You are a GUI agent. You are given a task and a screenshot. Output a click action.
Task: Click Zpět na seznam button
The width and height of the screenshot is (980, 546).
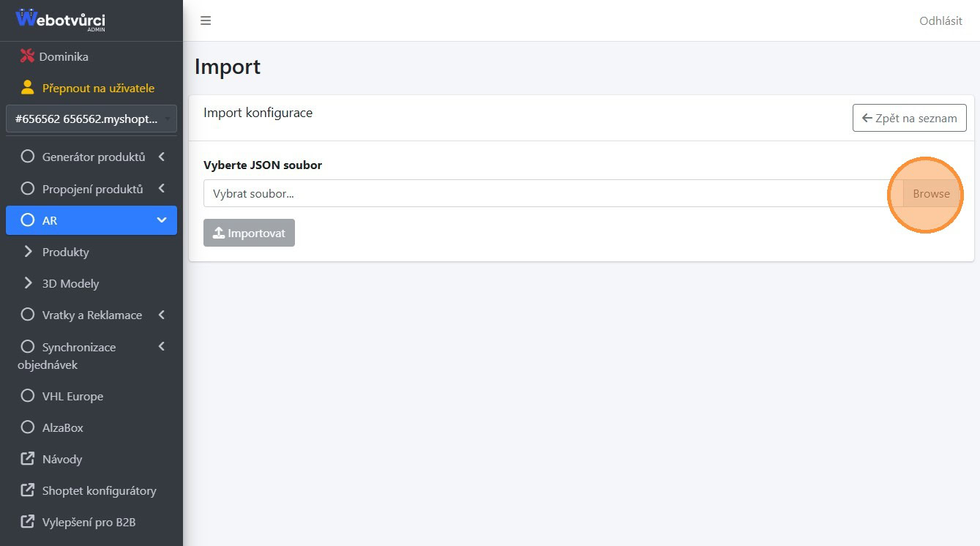coord(910,118)
